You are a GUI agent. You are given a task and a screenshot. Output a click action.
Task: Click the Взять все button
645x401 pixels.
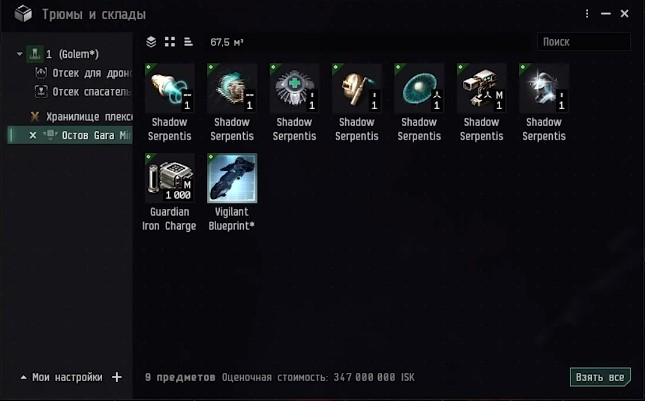pos(600,377)
